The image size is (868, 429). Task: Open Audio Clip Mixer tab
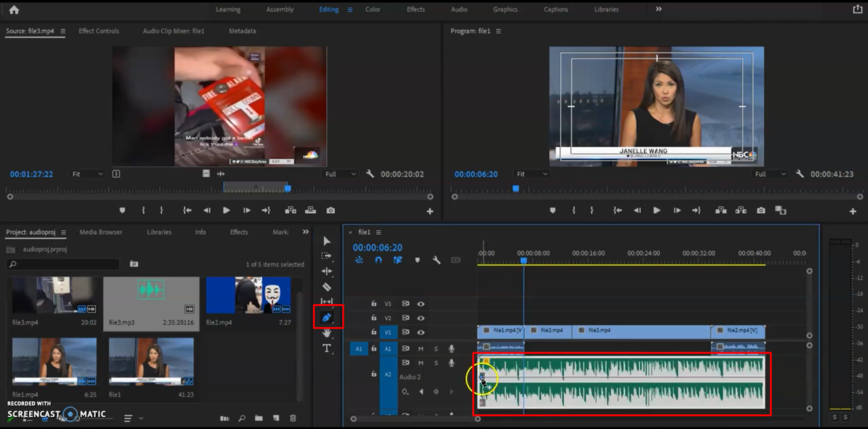click(174, 31)
